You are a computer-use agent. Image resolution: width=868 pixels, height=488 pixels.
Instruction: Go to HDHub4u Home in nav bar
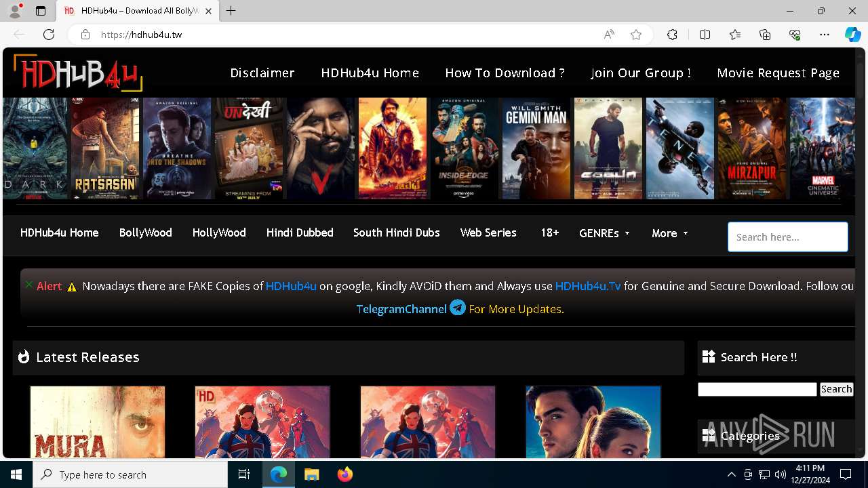click(60, 232)
